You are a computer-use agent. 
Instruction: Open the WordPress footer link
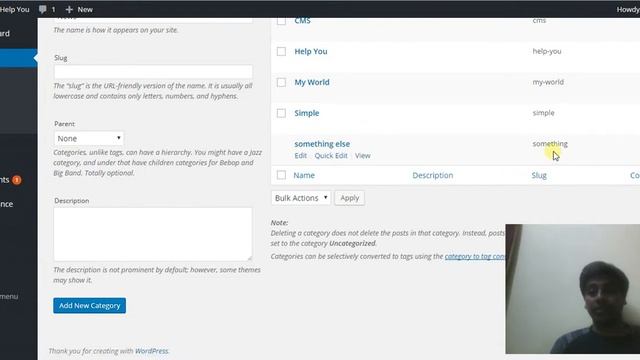tap(151, 351)
